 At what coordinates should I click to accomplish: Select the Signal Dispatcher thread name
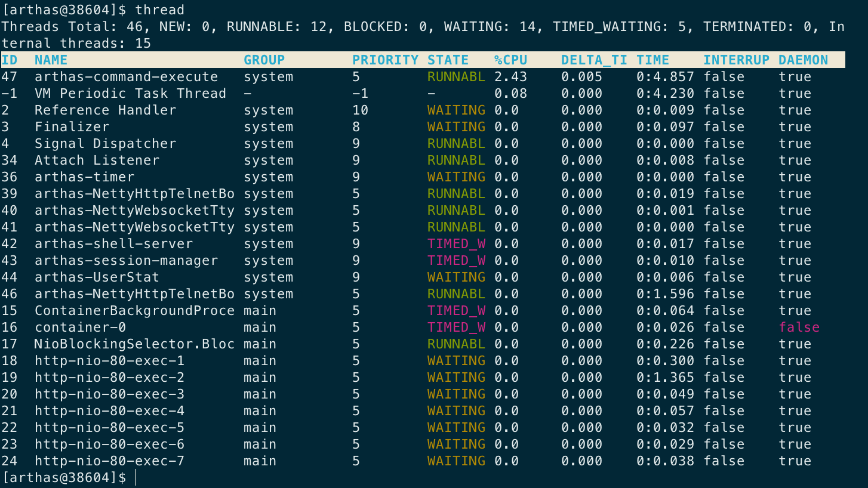coord(106,144)
